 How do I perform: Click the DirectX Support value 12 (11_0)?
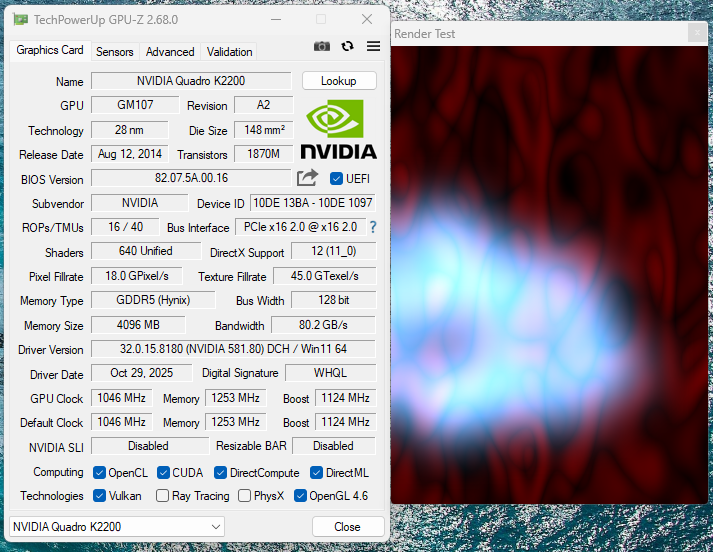[x=333, y=251]
